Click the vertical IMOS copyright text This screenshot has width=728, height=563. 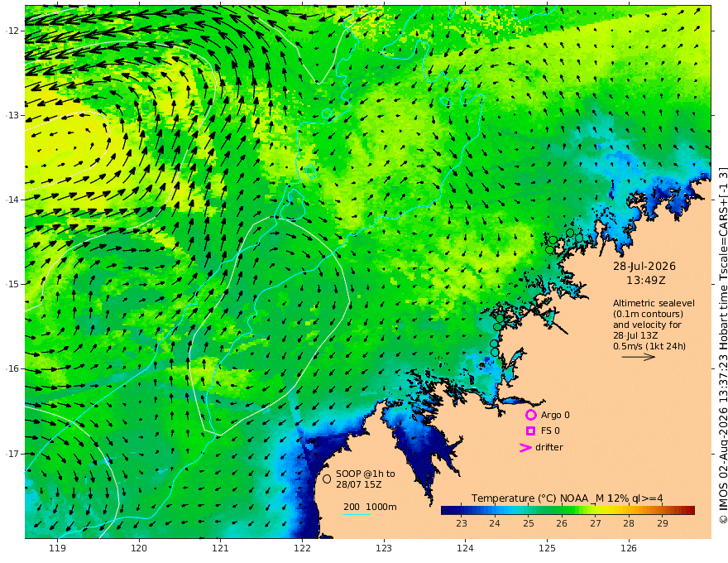point(722,345)
